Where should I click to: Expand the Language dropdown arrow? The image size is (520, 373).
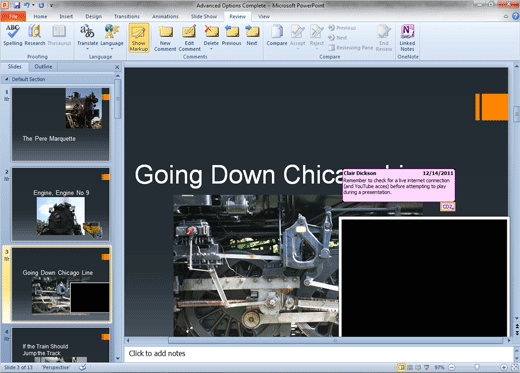(x=112, y=49)
